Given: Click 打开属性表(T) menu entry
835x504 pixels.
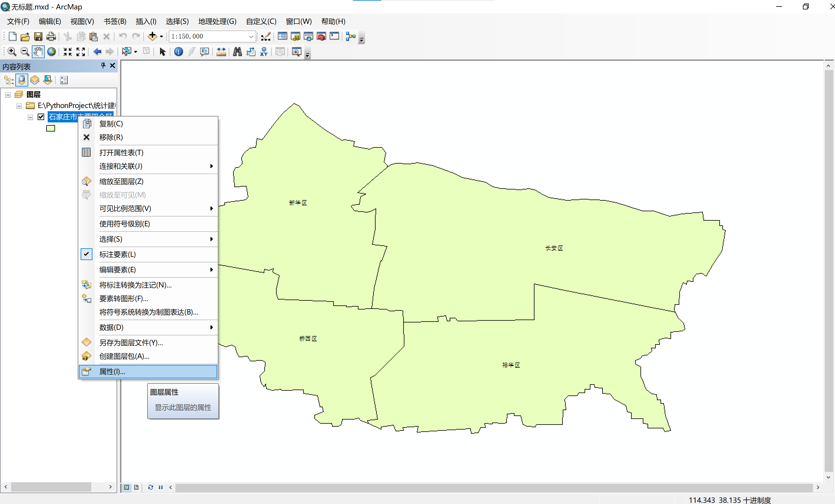Looking at the screenshot, I should 121,152.
